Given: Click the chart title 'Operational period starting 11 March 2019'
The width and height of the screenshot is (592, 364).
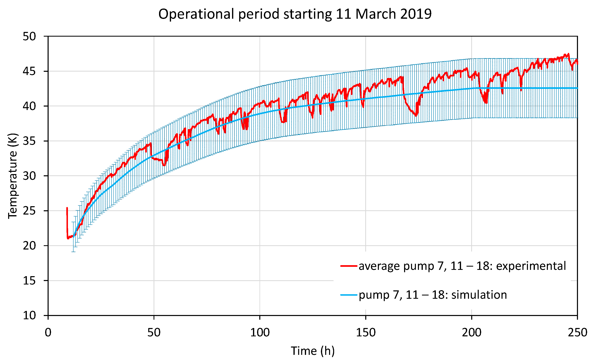Looking at the screenshot, I should (295, 14).
